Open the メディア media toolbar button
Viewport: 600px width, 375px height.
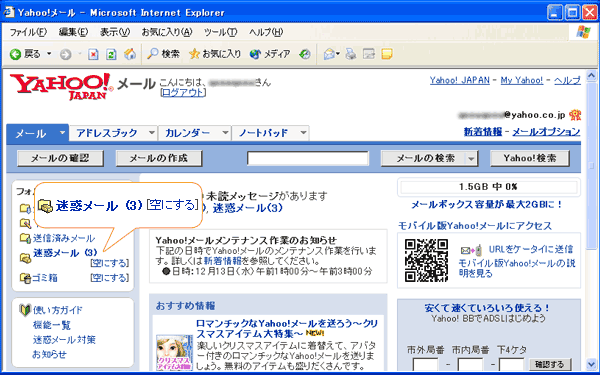(x=269, y=54)
